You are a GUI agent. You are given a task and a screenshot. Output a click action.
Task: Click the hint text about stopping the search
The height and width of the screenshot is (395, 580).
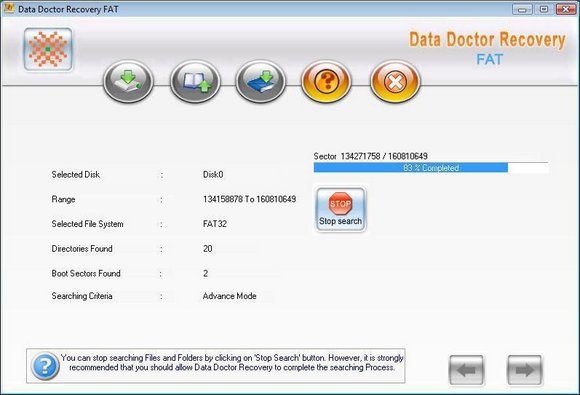pyautogui.click(x=232, y=362)
